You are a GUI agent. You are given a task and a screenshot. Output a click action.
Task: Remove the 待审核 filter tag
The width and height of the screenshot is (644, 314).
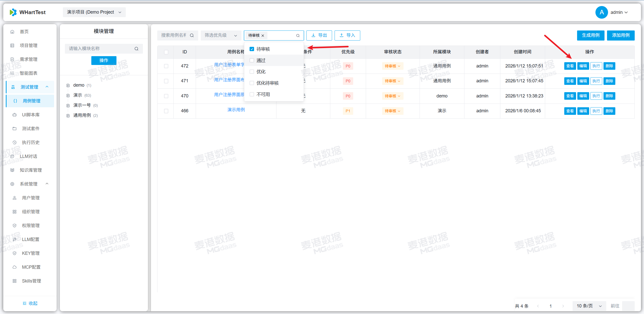point(263,36)
